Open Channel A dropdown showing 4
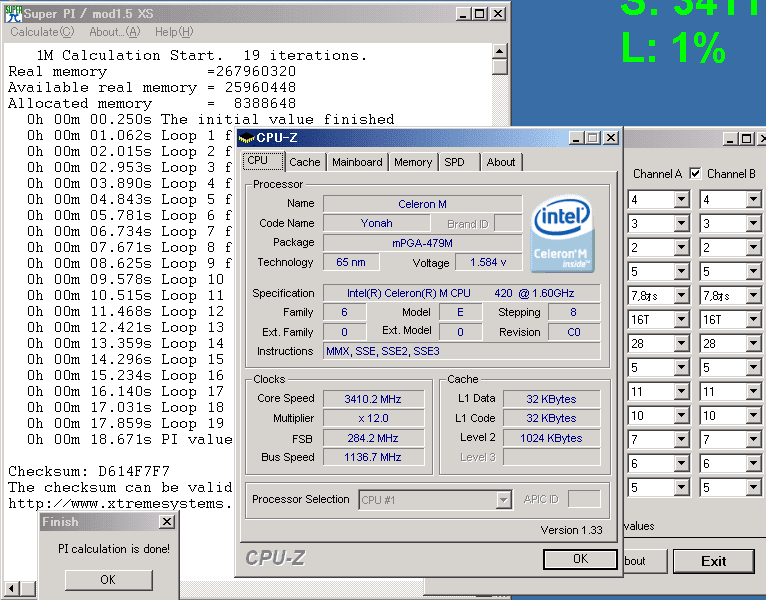 point(681,199)
